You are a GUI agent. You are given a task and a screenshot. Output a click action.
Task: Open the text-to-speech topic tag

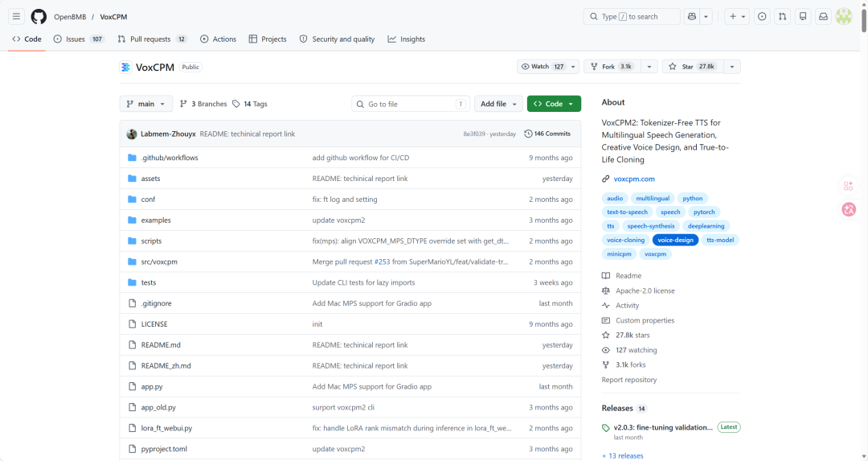[x=627, y=212]
